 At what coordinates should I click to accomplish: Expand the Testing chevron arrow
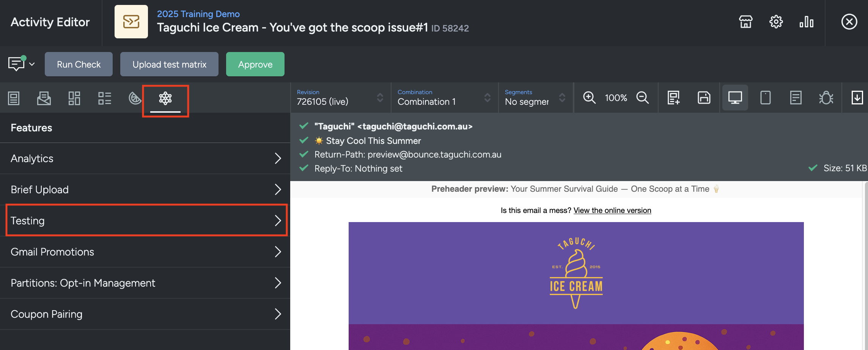click(278, 221)
